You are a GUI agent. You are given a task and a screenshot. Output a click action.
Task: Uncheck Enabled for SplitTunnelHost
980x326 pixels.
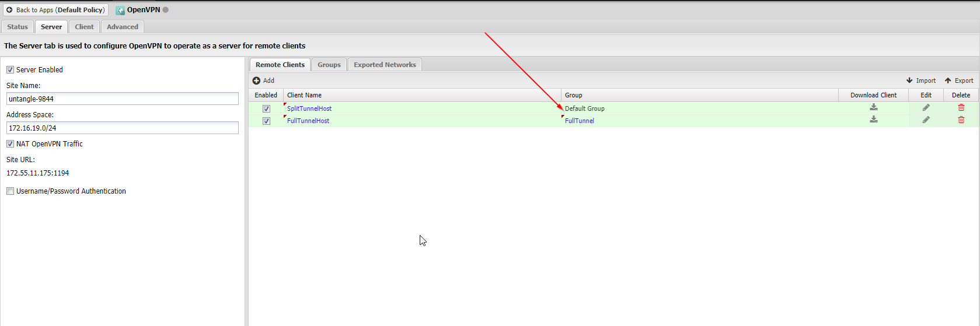(x=266, y=108)
